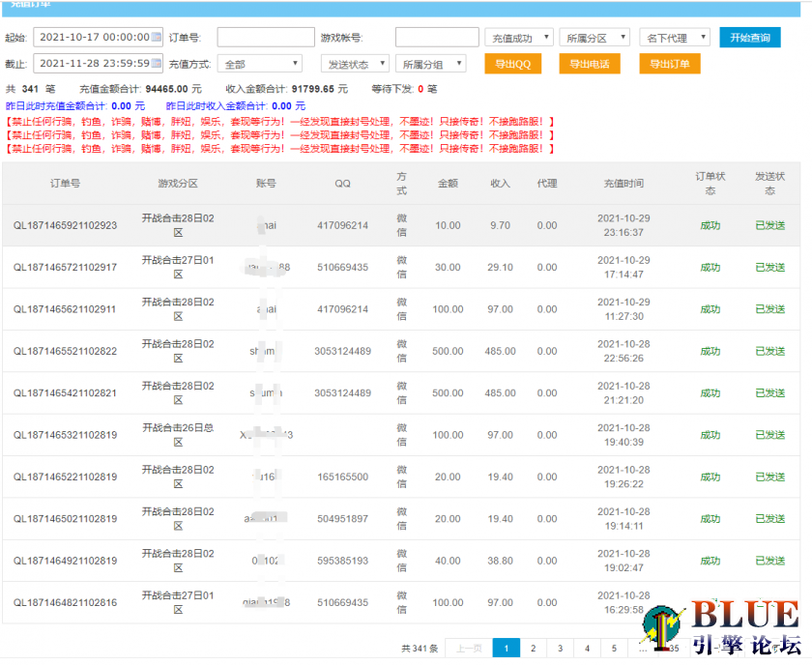The image size is (812, 665).
Task: Expand the 名下代理 dropdown
Action: (674, 38)
